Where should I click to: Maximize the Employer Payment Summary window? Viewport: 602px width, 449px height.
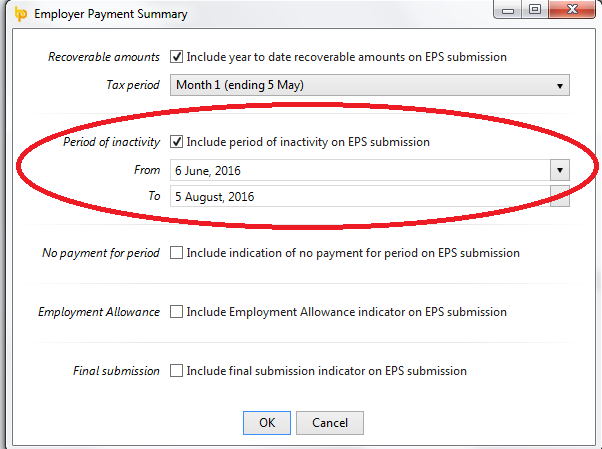click(535, 10)
